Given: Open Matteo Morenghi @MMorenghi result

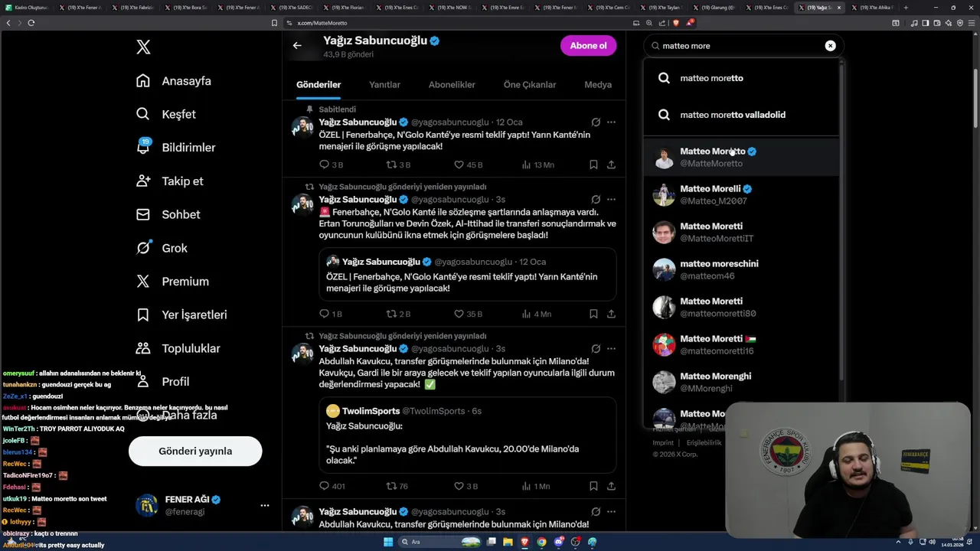Looking at the screenshot, I should coord(741,382).
